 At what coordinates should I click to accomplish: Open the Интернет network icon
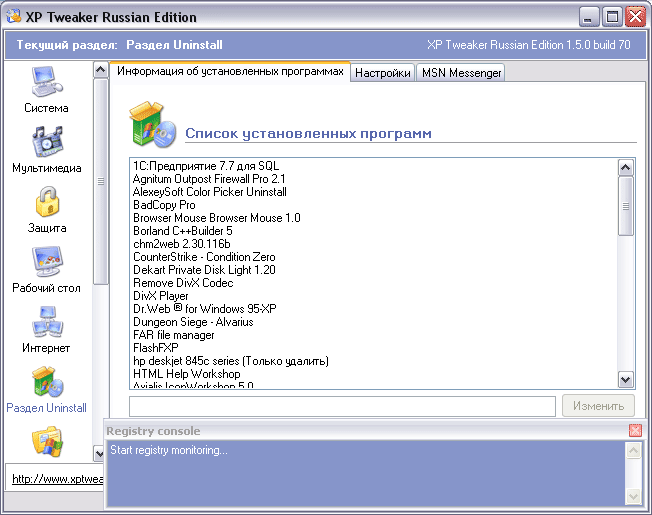point(46,323)
